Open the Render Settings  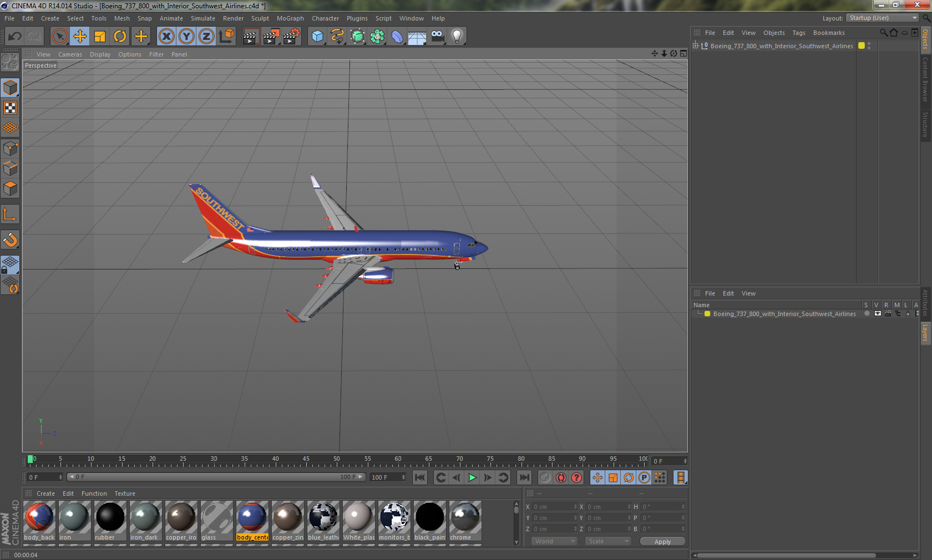(x=292, y=37)
